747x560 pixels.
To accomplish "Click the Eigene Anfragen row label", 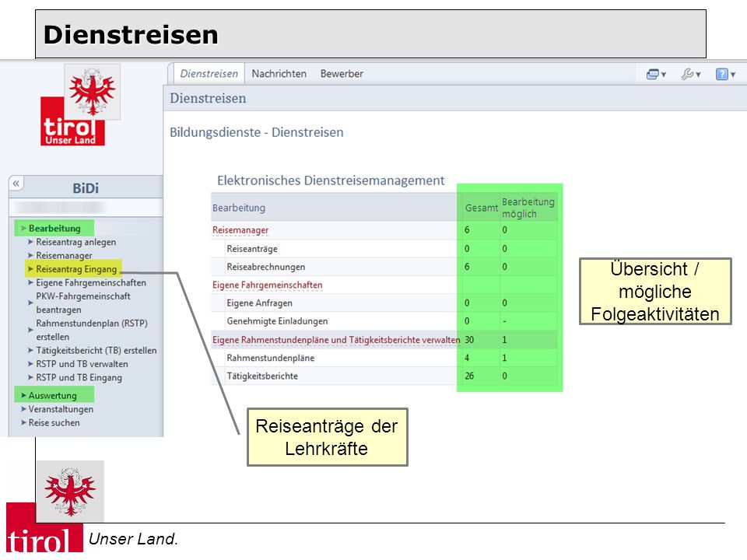I will (260, 303).
